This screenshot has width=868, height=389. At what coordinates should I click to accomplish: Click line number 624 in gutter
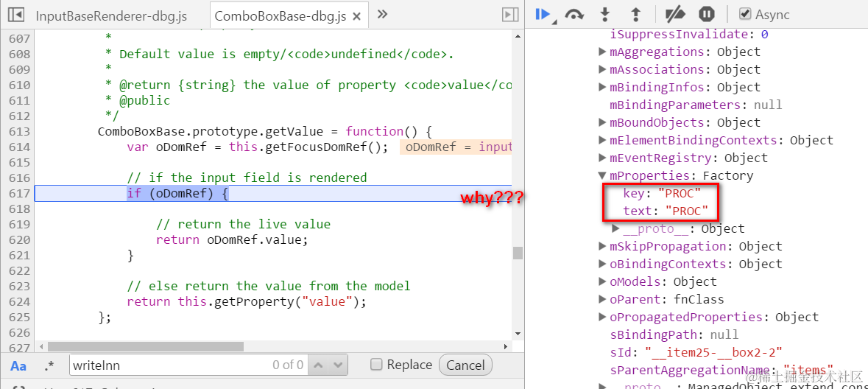tap(19, 302)
